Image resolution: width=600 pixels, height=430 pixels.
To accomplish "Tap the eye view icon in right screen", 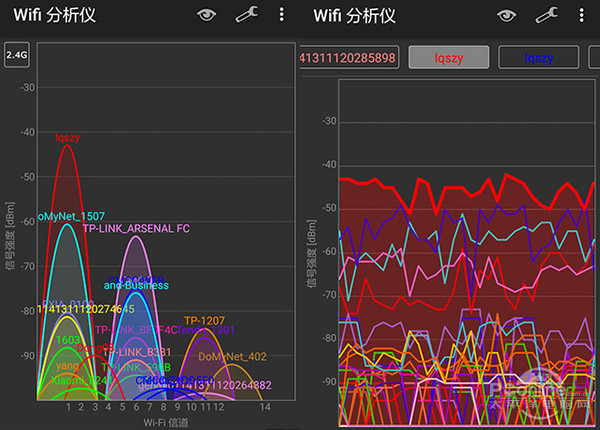I will 507,16.
